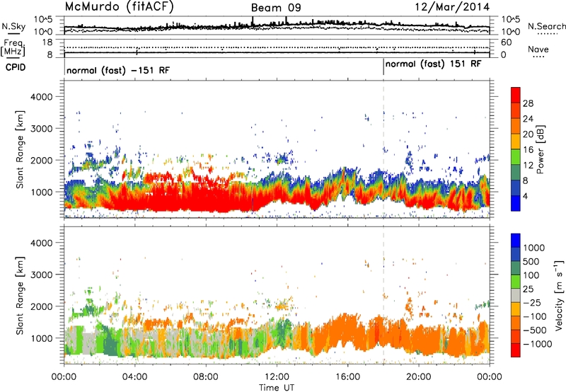Click the N.Search legend label
The image size is (566, 392).
pyautogui.click(x=547, y=26)
